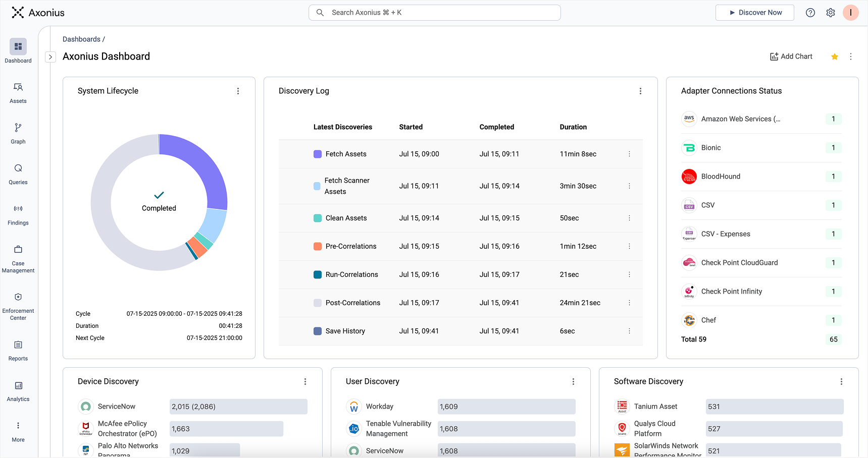868x458 pixels.
Task: Open Device Discovery chart options menu
Action: (305, 382)
